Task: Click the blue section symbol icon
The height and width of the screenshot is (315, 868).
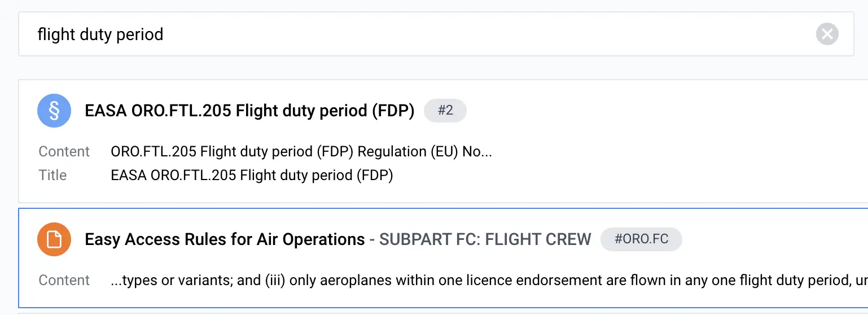Action: (x=54, y=111)
